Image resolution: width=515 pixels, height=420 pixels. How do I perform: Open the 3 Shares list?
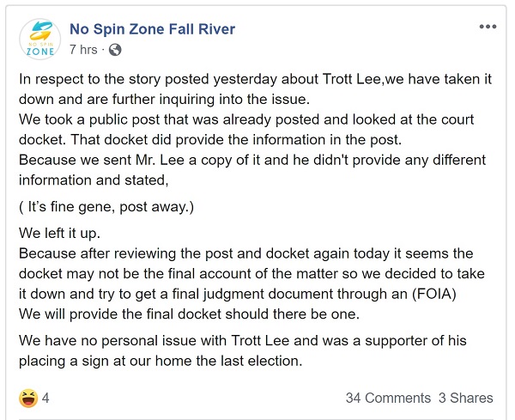(466, 398)
